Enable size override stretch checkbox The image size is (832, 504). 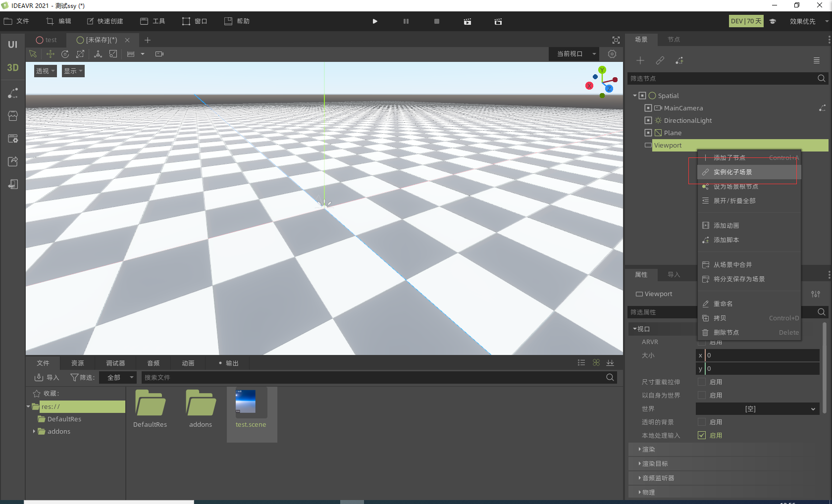[702, 382]
